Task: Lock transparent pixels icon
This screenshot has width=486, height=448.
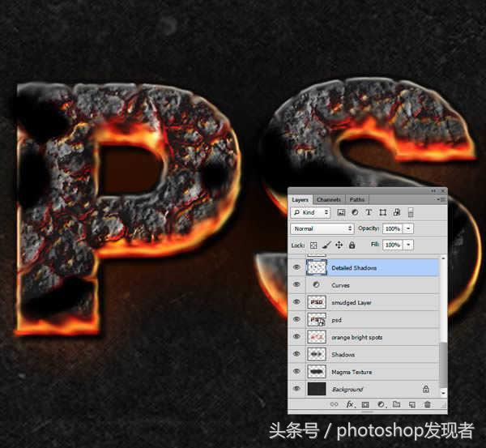Action: pyautogui.click(x=313, y=245)
